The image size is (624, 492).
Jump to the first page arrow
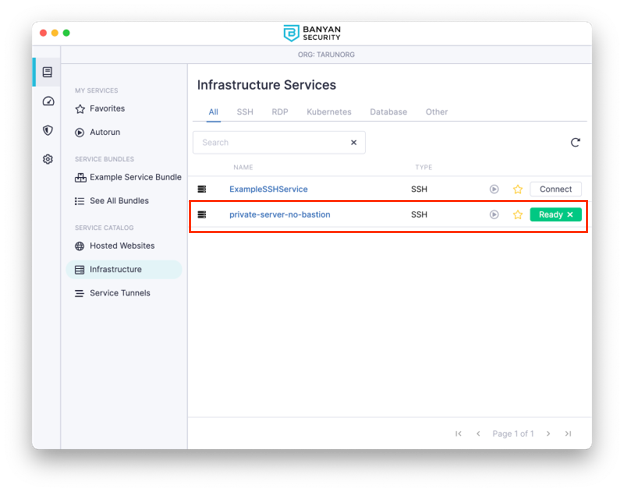458,434
